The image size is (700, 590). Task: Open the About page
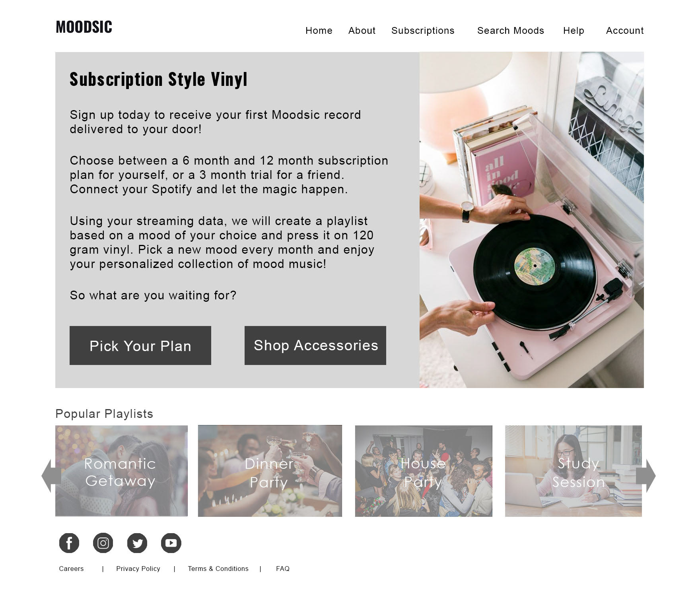(x=362, y=31)
